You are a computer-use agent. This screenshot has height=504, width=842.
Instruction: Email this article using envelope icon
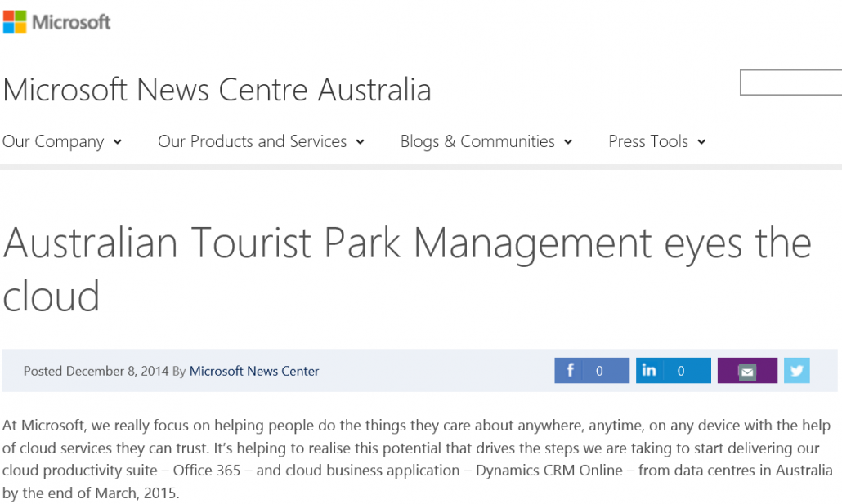747,371
